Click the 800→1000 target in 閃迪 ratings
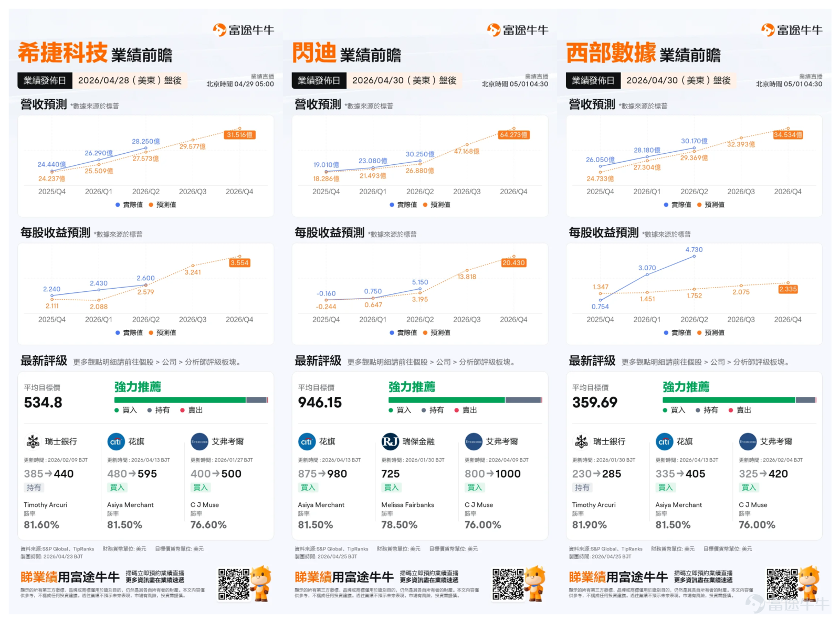Viewport: 840px width, 623px height. (492, 474)
